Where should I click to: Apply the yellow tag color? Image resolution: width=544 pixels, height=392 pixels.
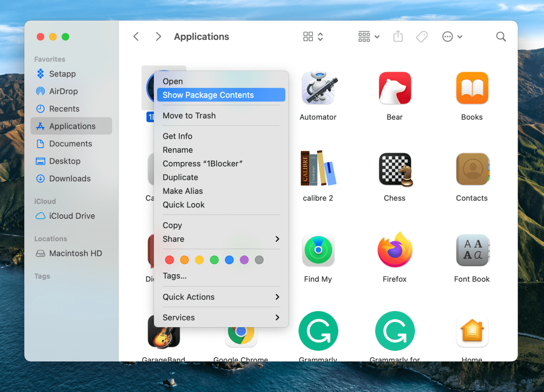pos(200,260)
